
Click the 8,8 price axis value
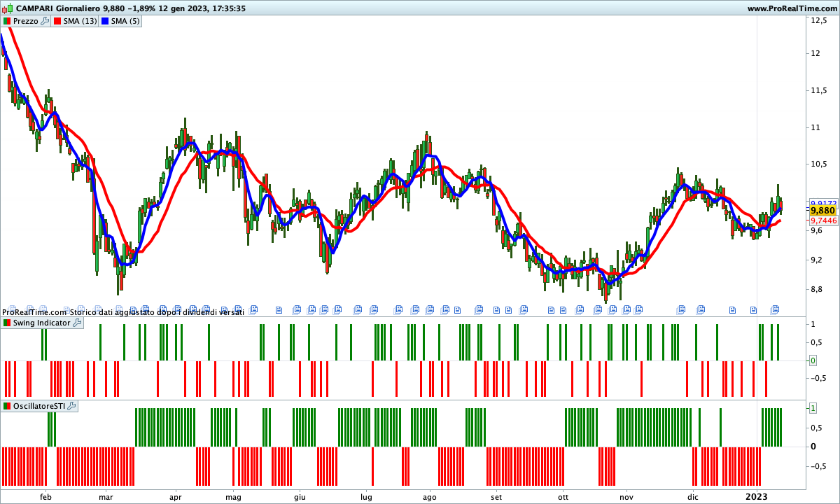tap(816, 289)
